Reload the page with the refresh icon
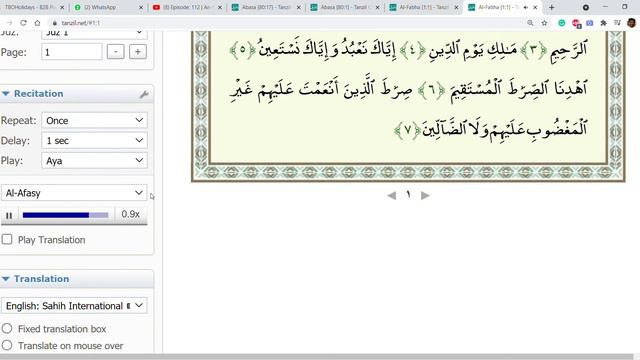This screenshot has width=640, height=360. [x=23, y=23]
